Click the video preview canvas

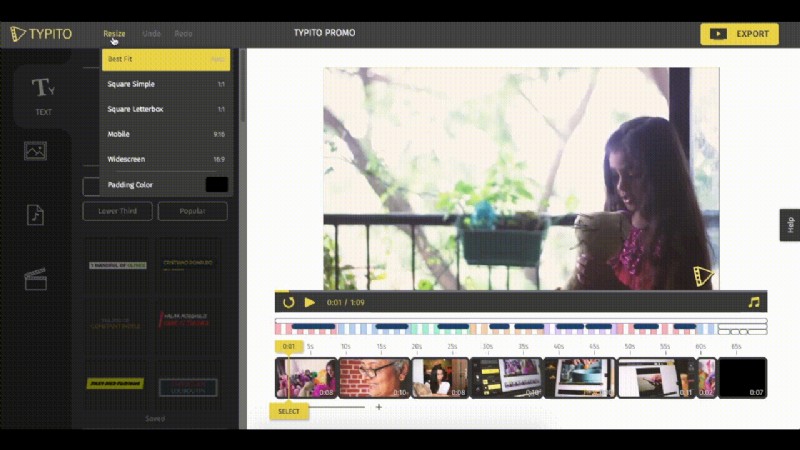coord(521,179)
